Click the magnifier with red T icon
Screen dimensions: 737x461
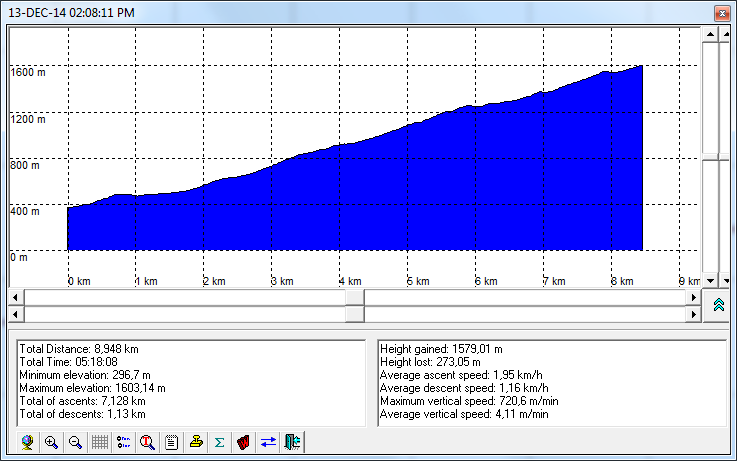[148, 442]
